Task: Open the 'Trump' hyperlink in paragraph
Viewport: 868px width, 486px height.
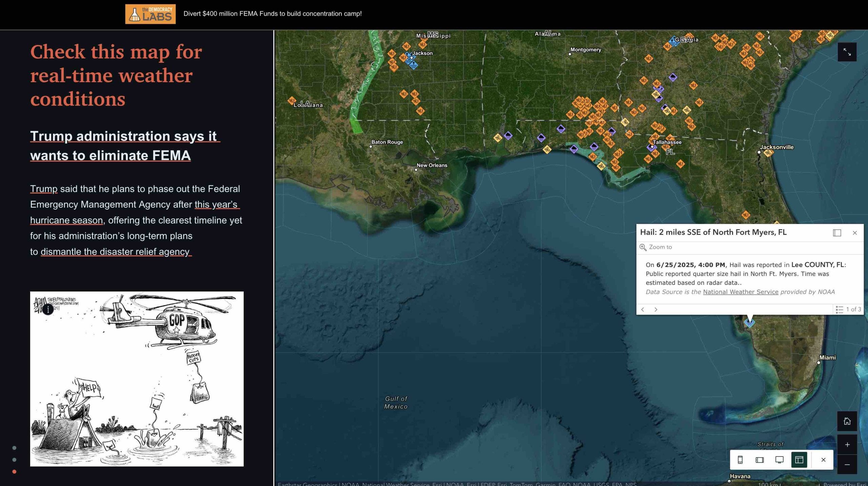Action: click(44, 189)
